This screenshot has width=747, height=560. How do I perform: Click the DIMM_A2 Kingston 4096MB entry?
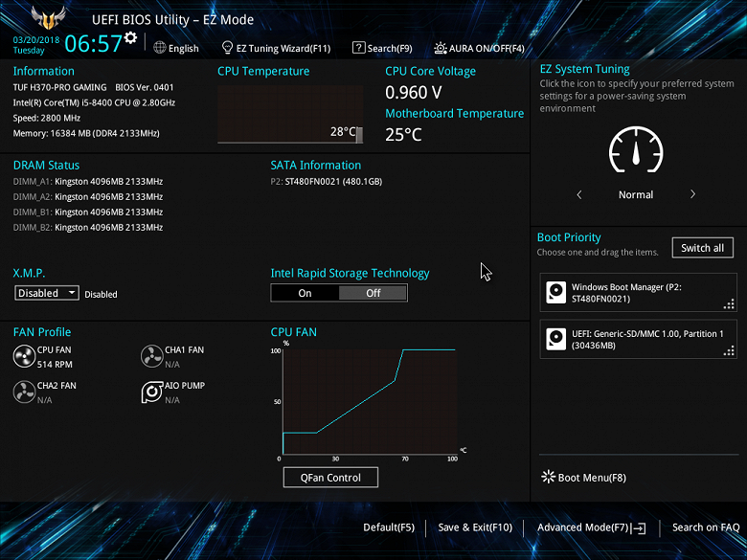(x=88, y=196)
